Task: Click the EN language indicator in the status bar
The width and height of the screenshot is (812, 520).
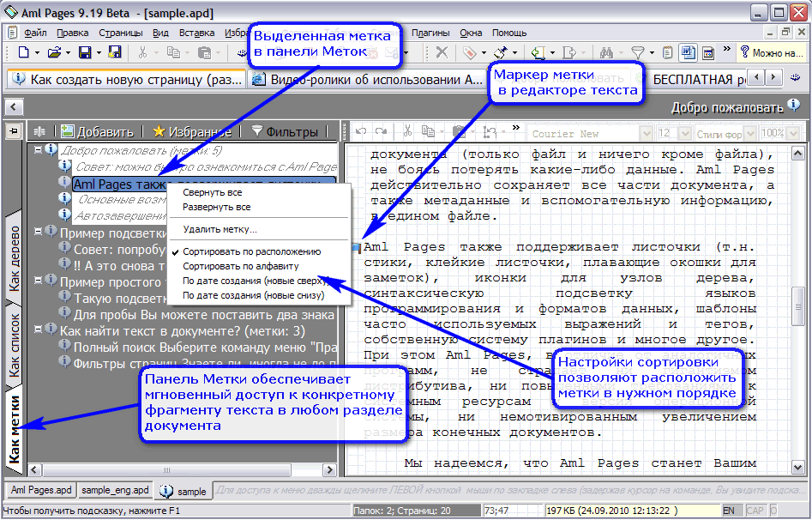Action: 729,511
